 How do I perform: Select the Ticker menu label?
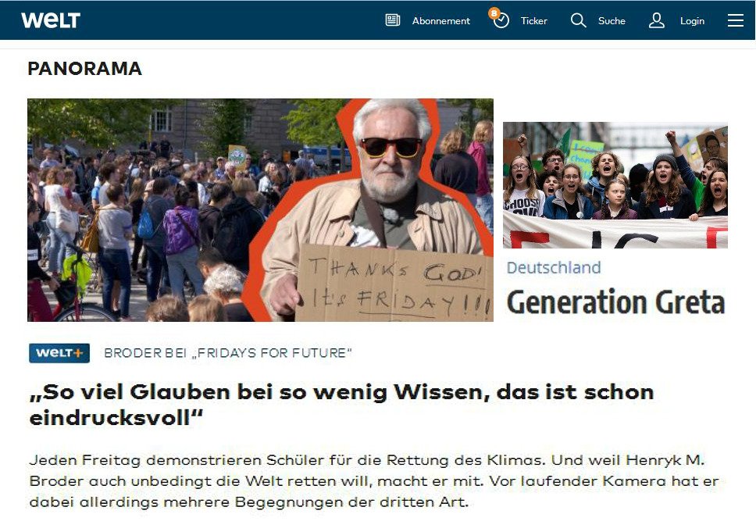tap(533, 21)
